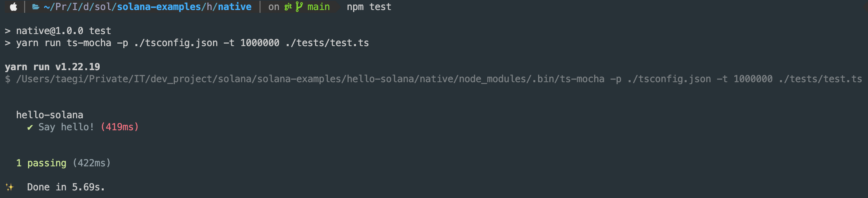This screenshot has height=198, width=868.
Task: Click the Done in 5.69s message
Action: click(66, 187)
